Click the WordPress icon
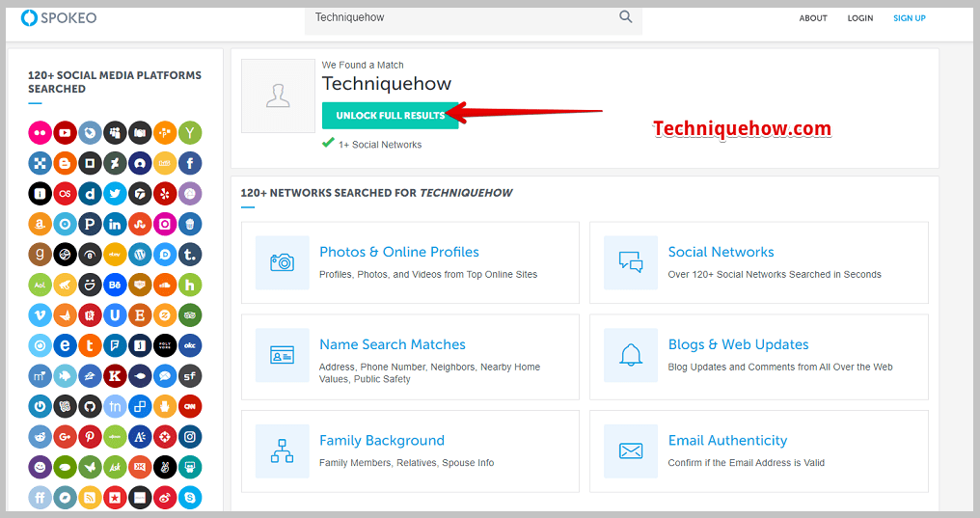This screenshot has width=980, height=518. pyautogui.click(x=140, y=255)
